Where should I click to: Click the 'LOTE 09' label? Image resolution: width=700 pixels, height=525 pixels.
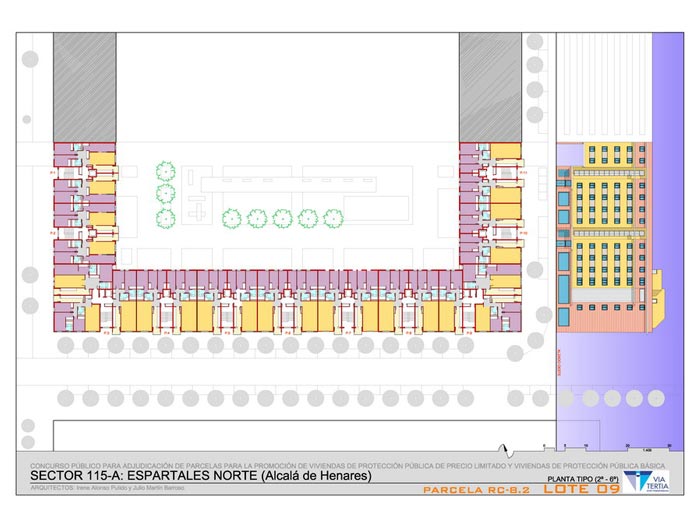pos(582,490)
